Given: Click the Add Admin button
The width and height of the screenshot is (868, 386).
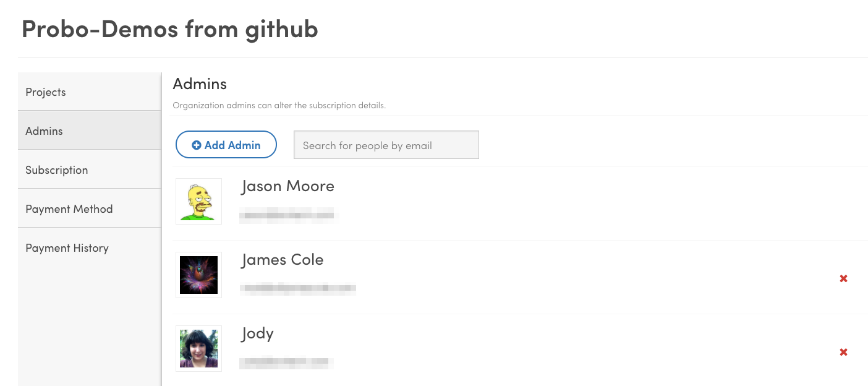Looking at the screenshot, I should pos(226,144).
